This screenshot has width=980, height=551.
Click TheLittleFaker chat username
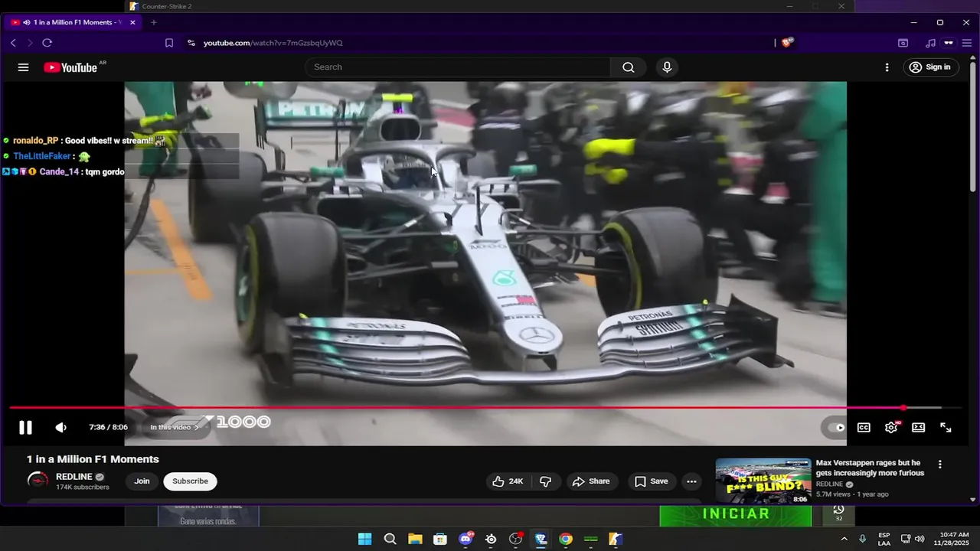41,156
